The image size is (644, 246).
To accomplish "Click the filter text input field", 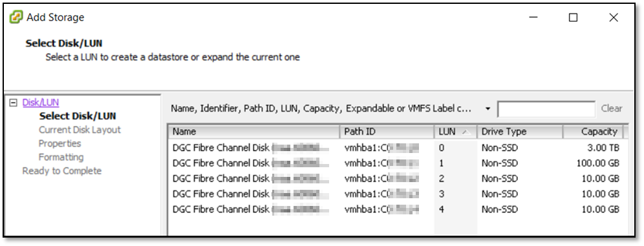I will coord(546,109).
